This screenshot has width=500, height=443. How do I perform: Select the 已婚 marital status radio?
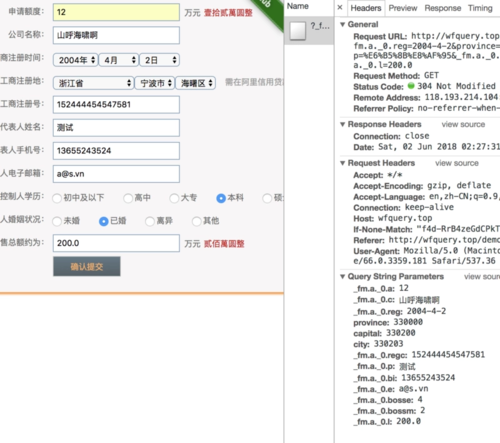click(104, 221)
